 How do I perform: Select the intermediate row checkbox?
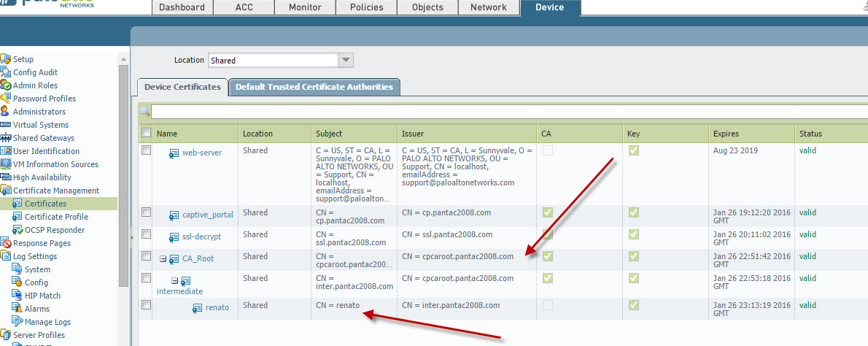click(x=146, y=278)
